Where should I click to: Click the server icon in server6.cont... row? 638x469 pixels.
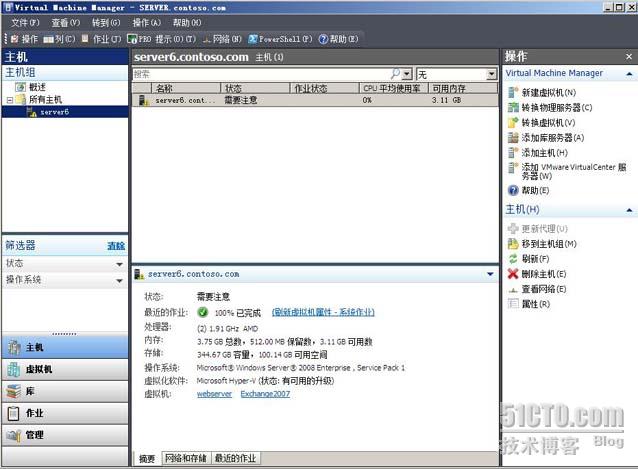pyautogui.click(x=143, y=100)
